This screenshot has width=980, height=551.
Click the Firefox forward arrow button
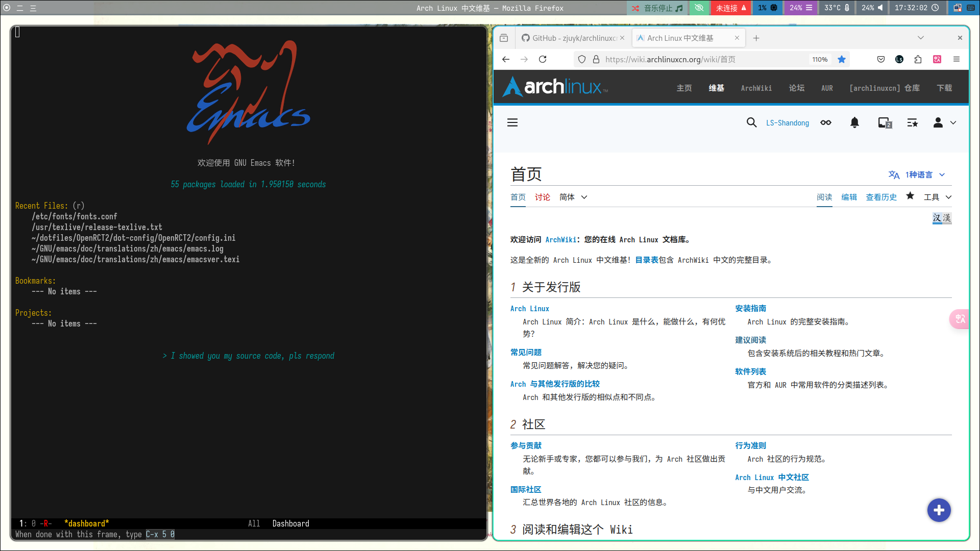(524, 59)
